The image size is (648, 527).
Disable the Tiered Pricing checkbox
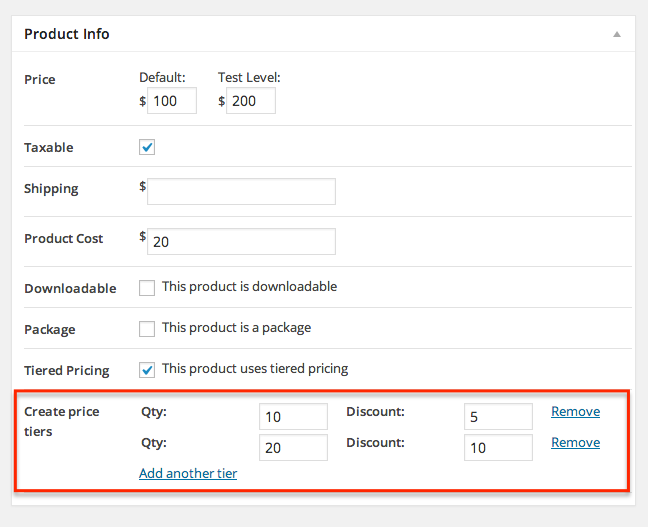[147, 370]
